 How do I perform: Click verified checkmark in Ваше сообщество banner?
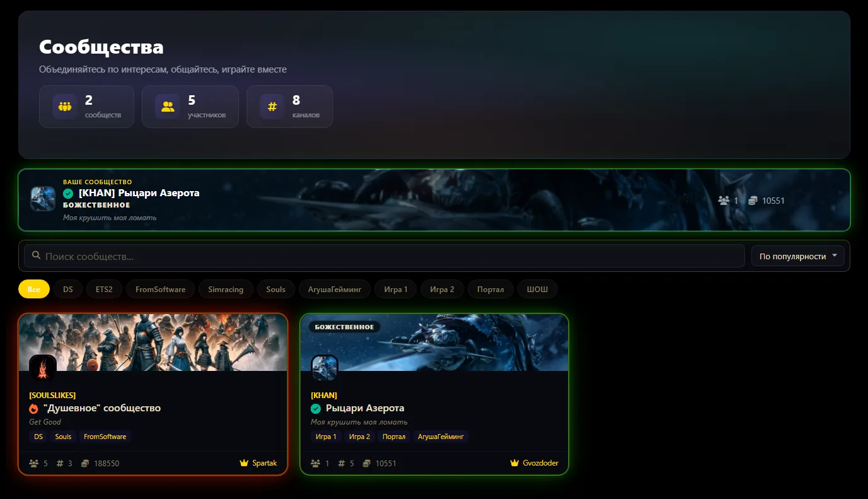click(x=68, y=193)
